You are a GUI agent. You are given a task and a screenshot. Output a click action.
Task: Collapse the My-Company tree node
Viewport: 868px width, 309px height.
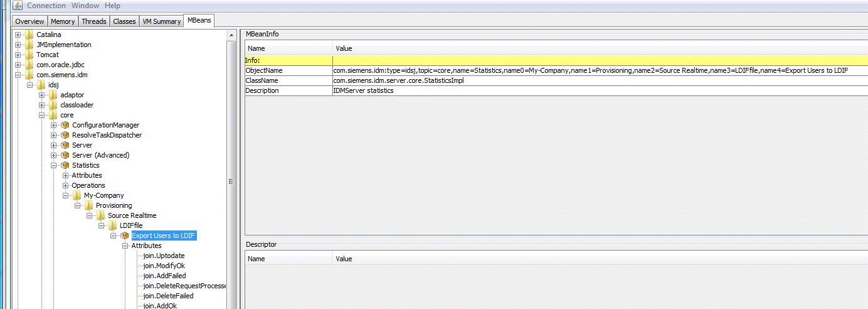pos(66,195)
